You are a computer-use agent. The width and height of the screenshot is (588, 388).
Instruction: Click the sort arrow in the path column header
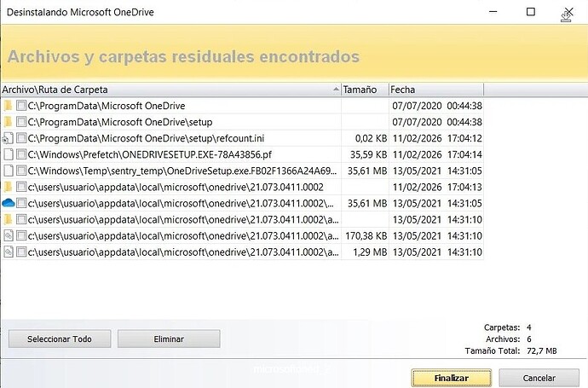pos(336,90)
